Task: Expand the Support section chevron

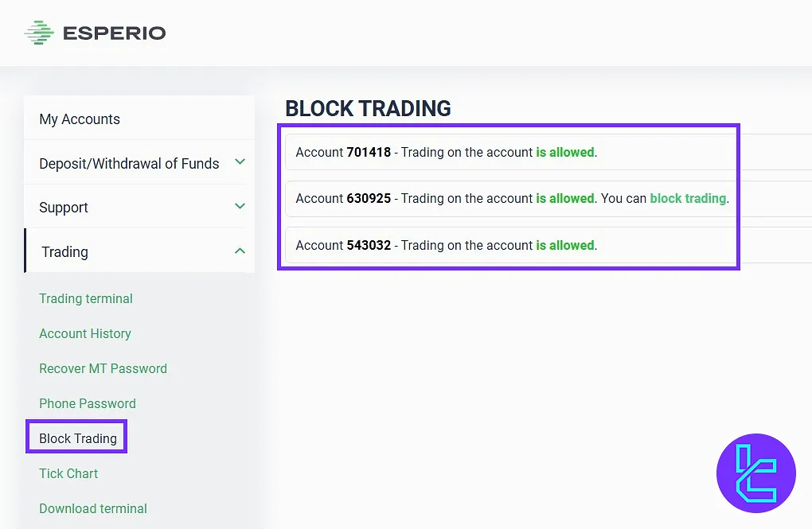Action: (240, 207)
